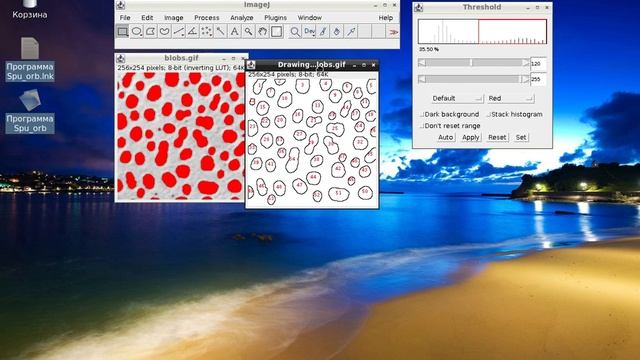The image size is (640, 360).
Task: Click the large search magnifier toolbar icon
Action: click(x=295, y=31)
